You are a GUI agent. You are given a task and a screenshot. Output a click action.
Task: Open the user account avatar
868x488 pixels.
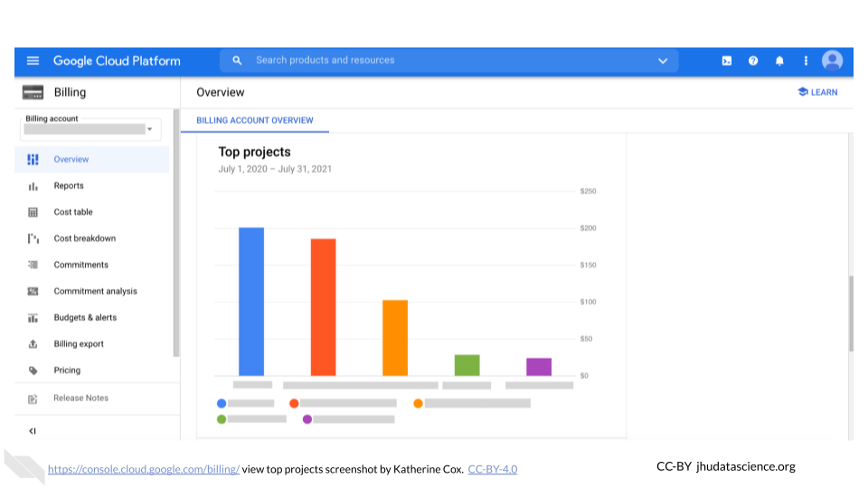pos(832,61)
